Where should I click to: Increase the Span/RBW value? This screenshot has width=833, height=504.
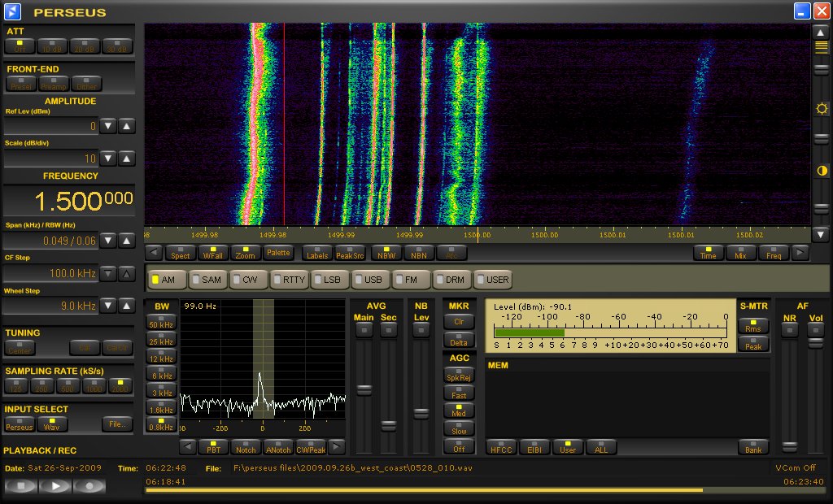click(x=126, y=241)
